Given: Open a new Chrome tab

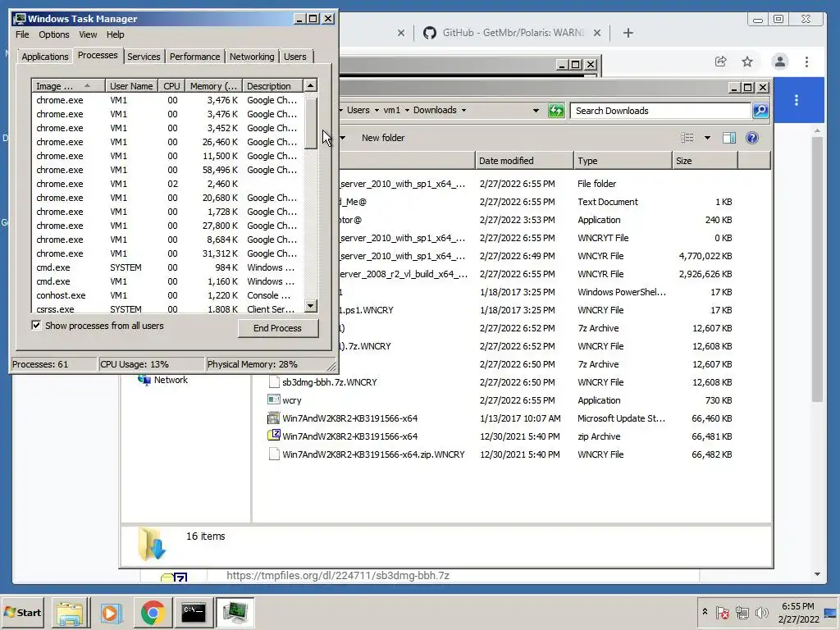Looking at the screenshot, I should coord(628,33).
